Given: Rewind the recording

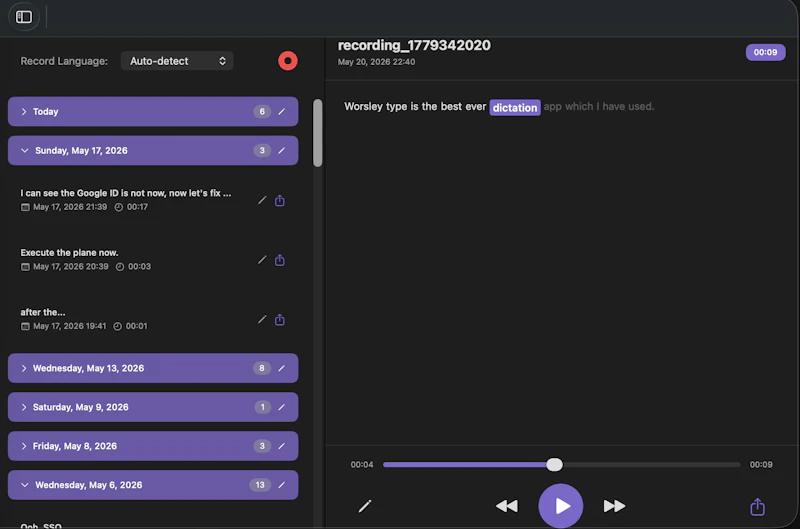Looking at the screenshot, I should [507, 506].
